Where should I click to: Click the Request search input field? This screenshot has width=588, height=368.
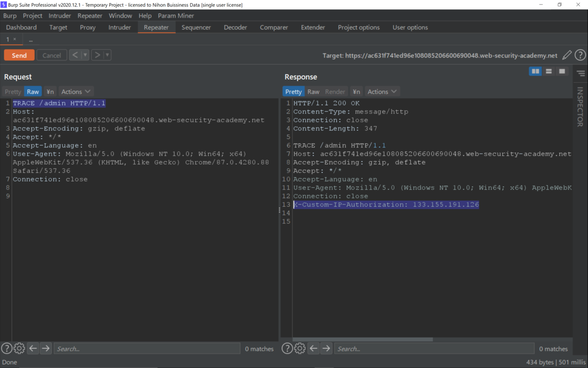tap(147, 348)
